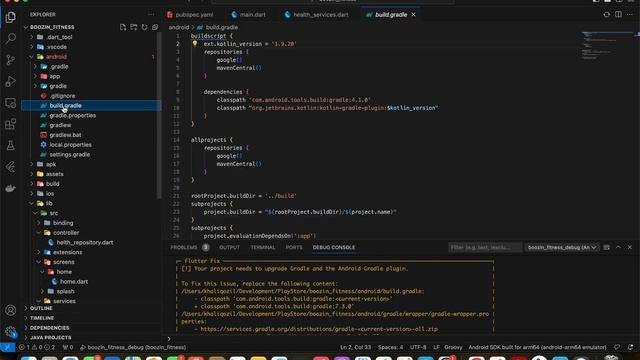Click the Android SDK device selector status
The height and width of the screenshot is (360, 640).
[x=537, y=347]
